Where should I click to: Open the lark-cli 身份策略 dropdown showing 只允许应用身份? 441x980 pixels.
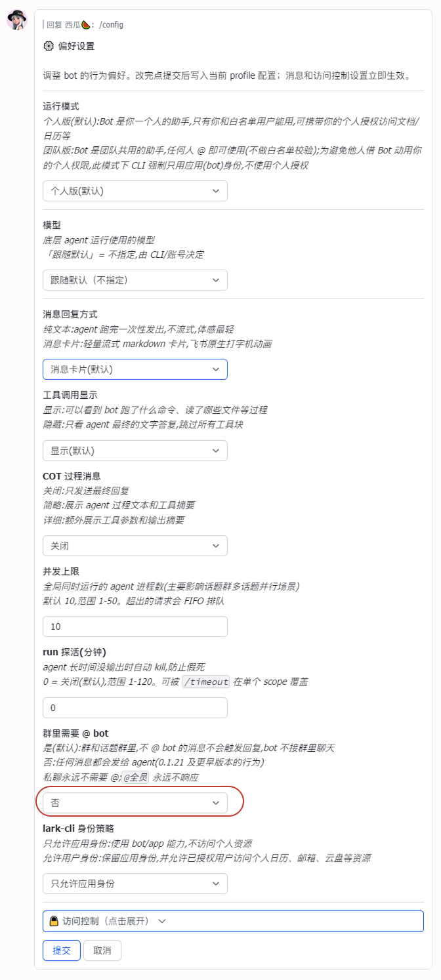point(135,884)
